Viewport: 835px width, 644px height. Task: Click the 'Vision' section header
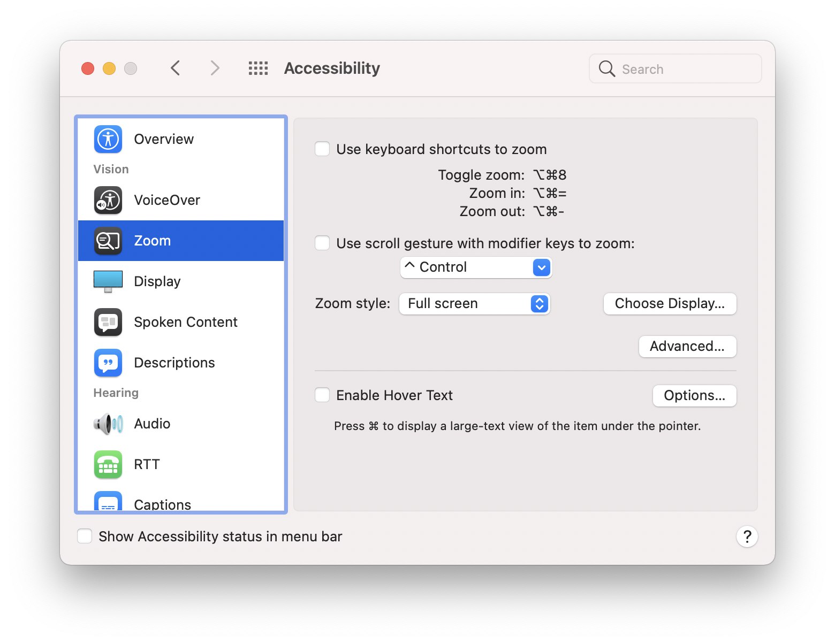click(x=111, y=169)
